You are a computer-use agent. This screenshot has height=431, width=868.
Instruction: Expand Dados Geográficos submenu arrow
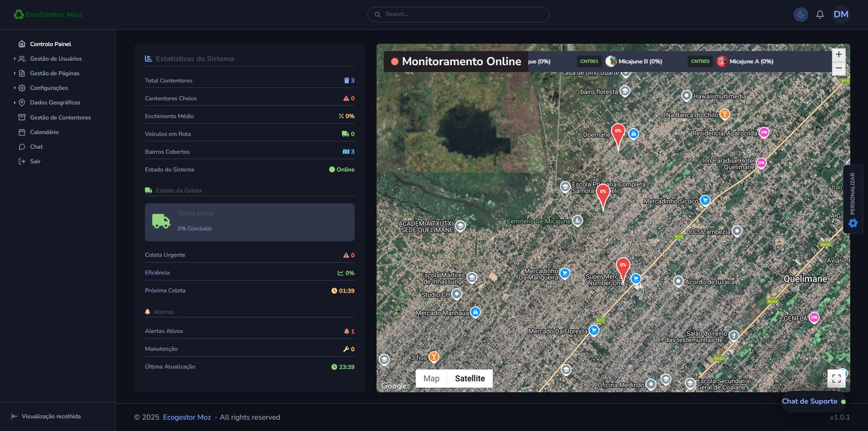(x=15, y=103)
